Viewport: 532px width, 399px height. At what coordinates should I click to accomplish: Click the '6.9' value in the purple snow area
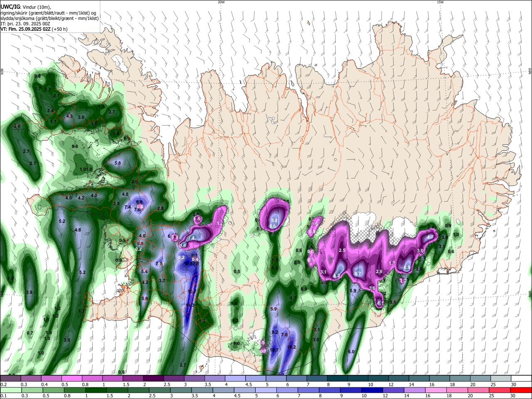[x=407, y=267]
